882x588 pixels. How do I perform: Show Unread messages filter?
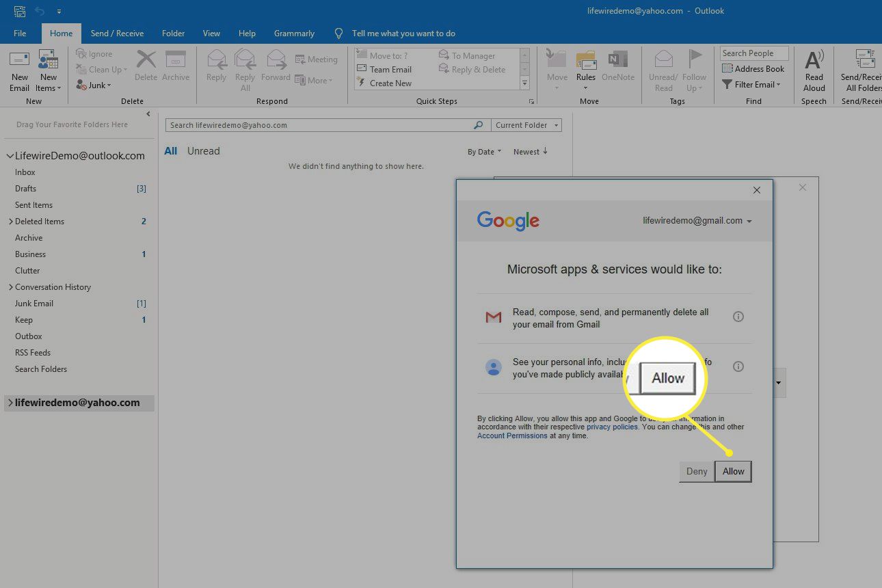click(204, 151)
